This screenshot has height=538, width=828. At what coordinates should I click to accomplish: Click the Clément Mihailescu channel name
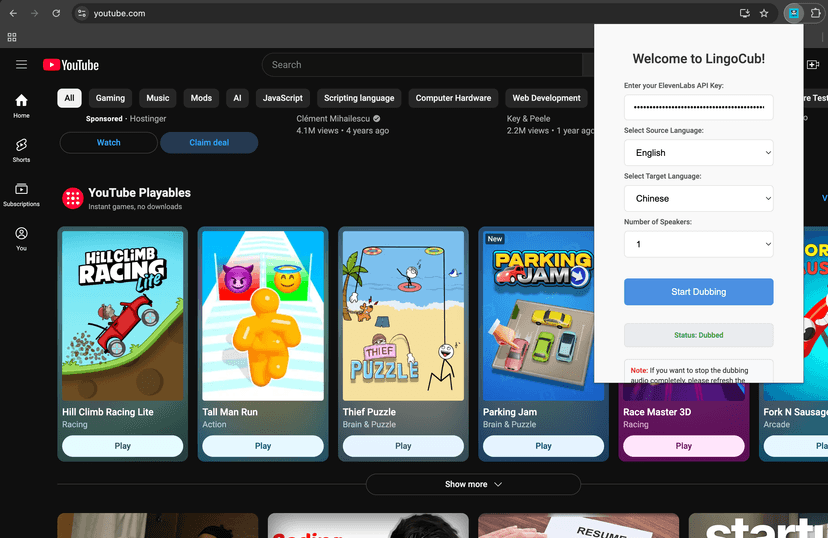point(333,118)
